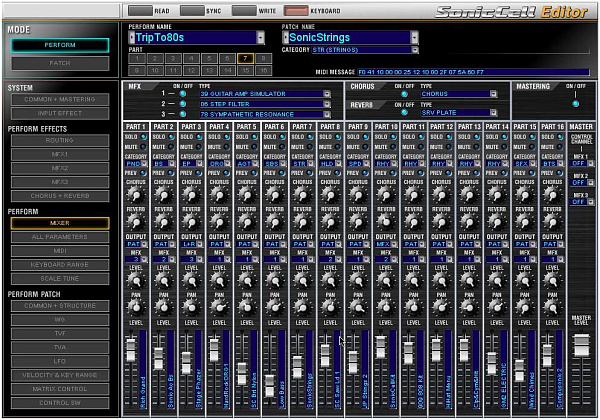Adjust Part 5 reverb send knob
600x420 pixels.
click(x=247, y=222)
